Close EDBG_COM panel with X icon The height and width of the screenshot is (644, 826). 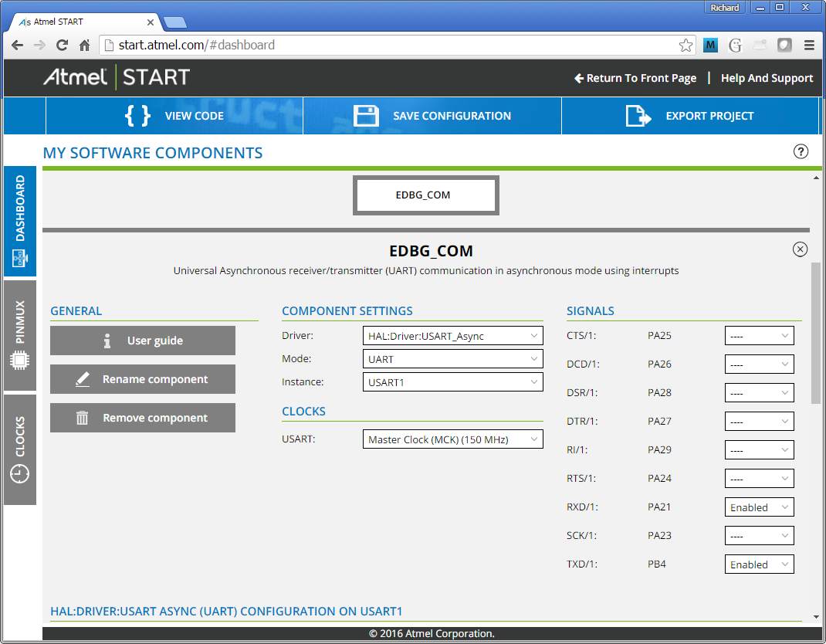click(800, 249)
